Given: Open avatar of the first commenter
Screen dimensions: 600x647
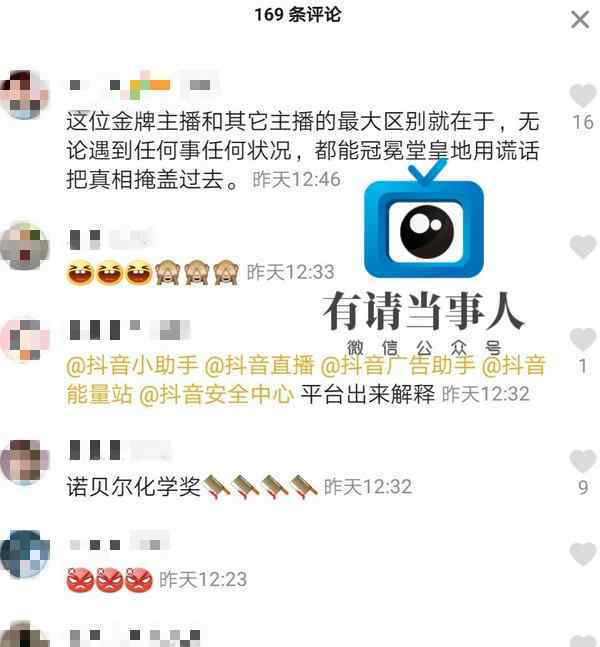Looking at the screenshot, I should click(24, 94).
